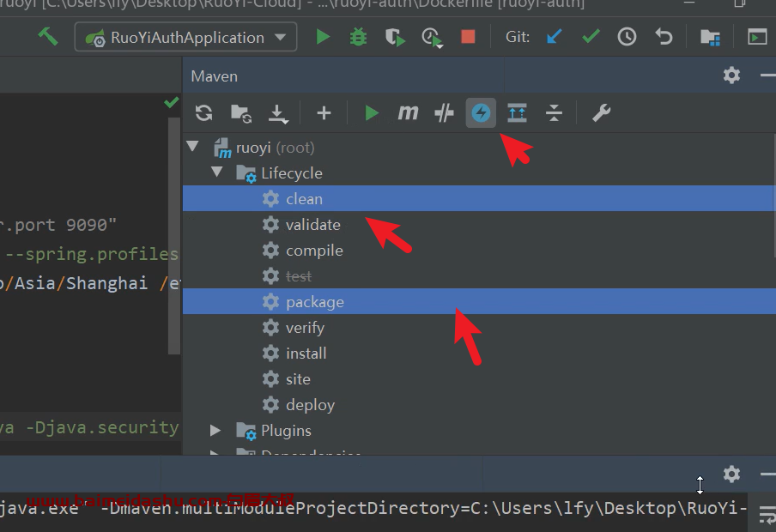This screenshot has height=532, width=776.
Task: Select the package lifecycle goal
Action: pos(479,301)
